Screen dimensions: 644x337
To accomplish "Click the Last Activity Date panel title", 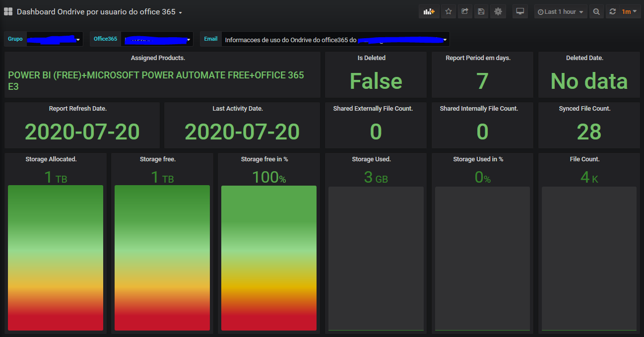I will point(238,109).
